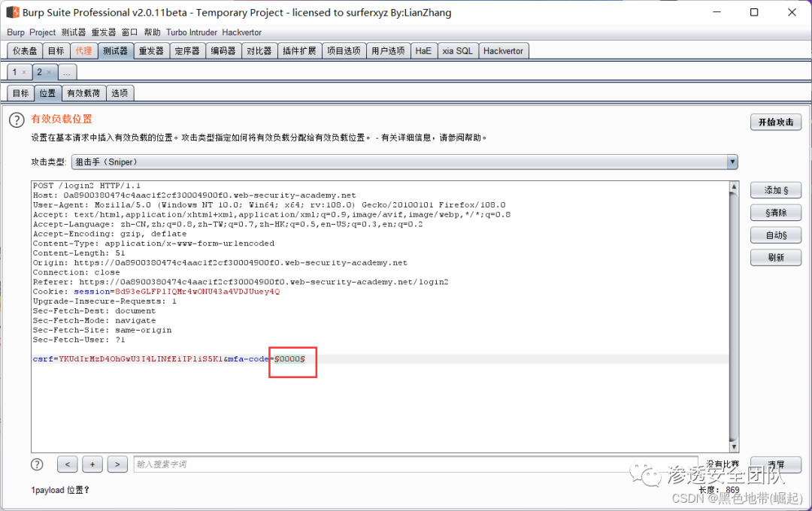Switch to the 用户选项 tab
This screenshot has width=812, height=511.
pyautogui.click(x=388, y=51)
